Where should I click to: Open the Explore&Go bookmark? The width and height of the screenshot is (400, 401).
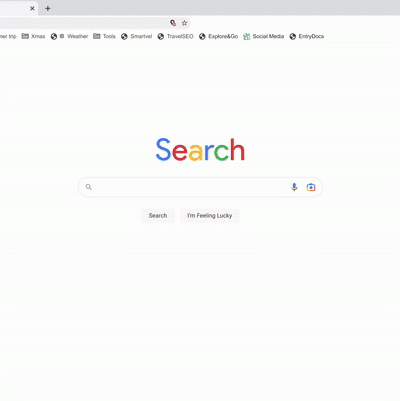pyautogui.click(x=218, y=36)
